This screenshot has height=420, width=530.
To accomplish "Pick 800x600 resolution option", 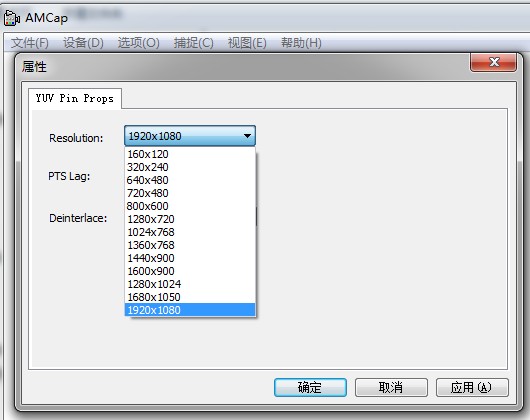I will 190,206.
